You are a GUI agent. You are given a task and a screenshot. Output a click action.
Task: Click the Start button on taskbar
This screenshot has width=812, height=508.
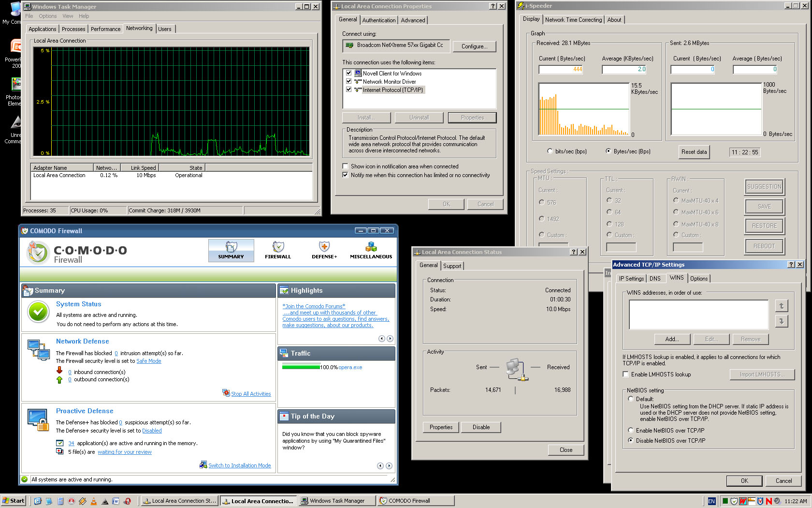tap(13, 501)
